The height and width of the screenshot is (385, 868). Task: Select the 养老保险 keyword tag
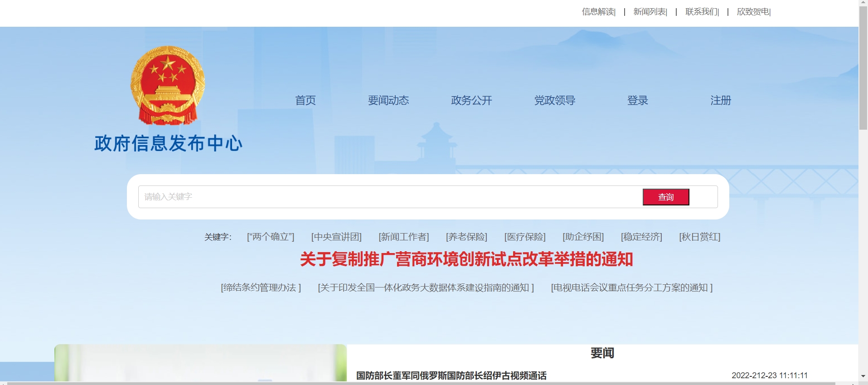coord(466,237)
